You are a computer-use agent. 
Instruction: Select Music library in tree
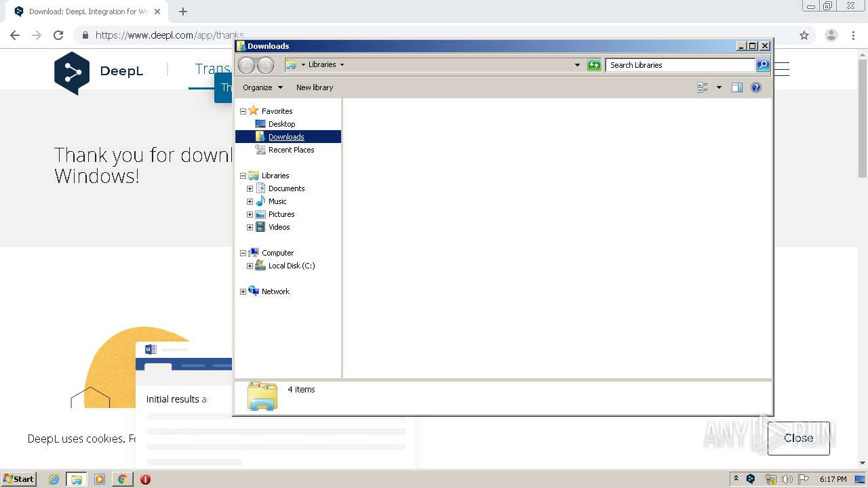tap(277, 201)
